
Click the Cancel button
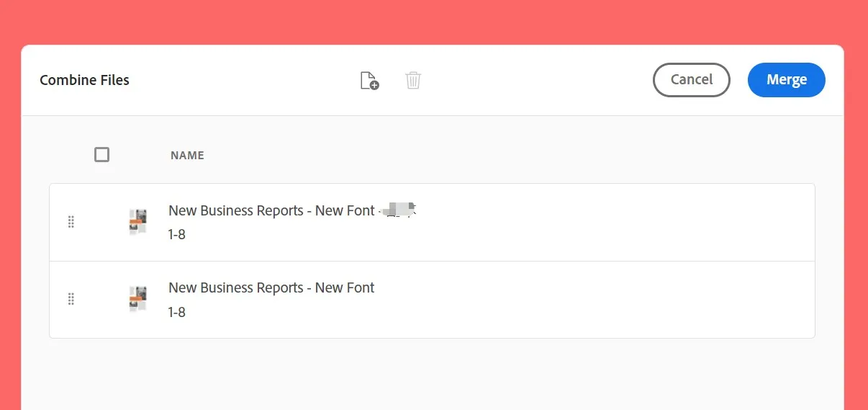692,80
